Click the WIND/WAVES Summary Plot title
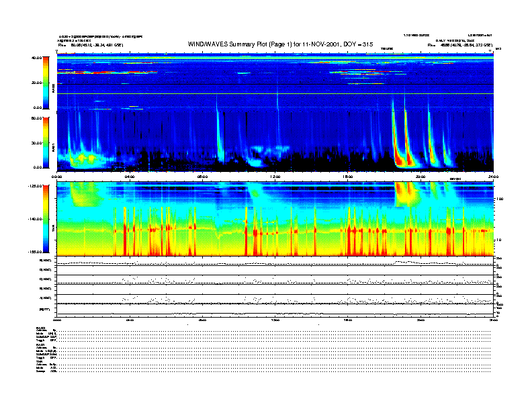Viewport: 532px width, 411px height. pyautogui.click(x=280, y=44)
